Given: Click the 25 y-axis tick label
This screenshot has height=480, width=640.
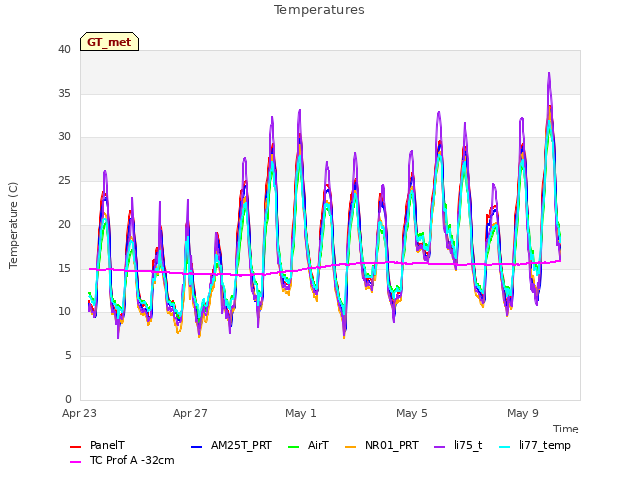Looking at the screenshot, I should coord(64,180).
